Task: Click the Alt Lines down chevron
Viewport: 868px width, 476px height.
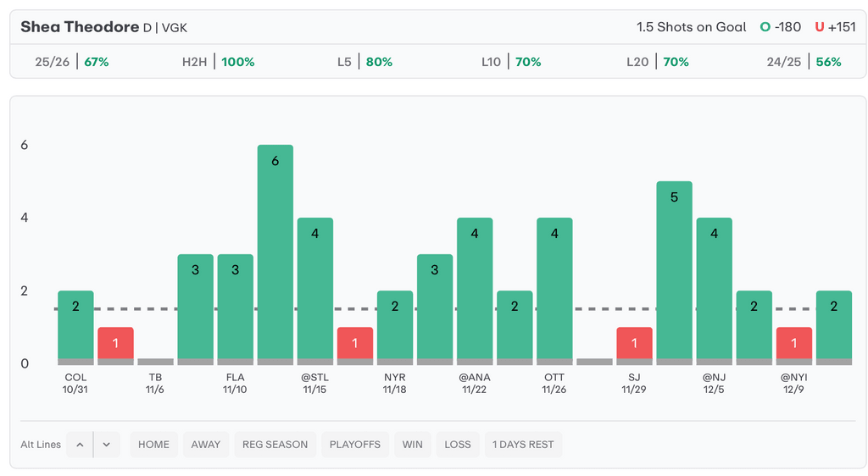Action: click(107, 445)
